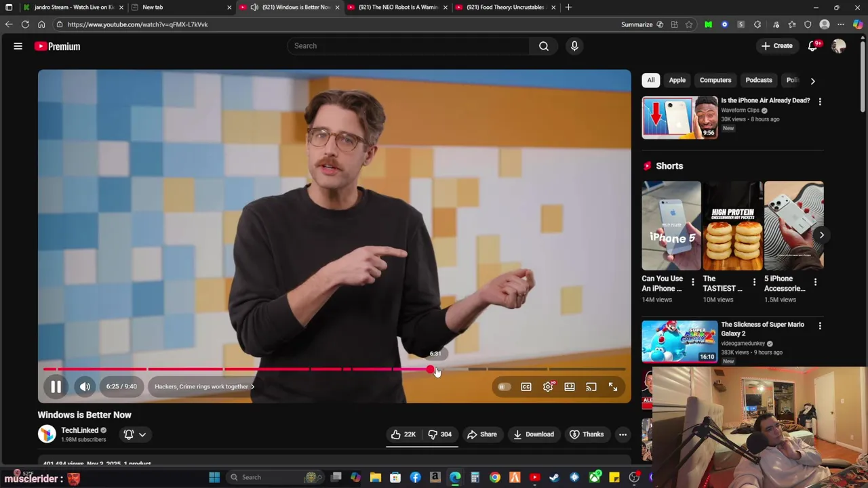Screen dimensions: 868x488
Task: Enter full screen mode
Action: pyautogui.click(x=613, y=387)
